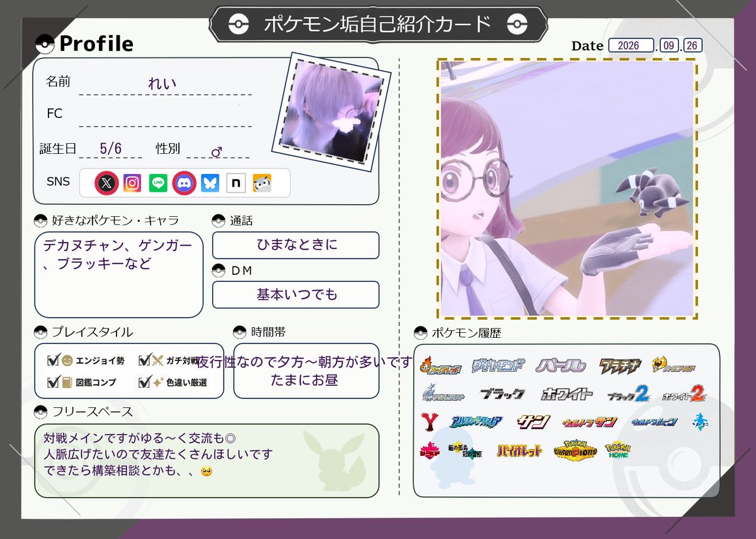Image resolution: width=756 pixels, height=539 pixels.
Task: Click the Date day box 26
Action: pyautogui.click(x=692, y=45)
